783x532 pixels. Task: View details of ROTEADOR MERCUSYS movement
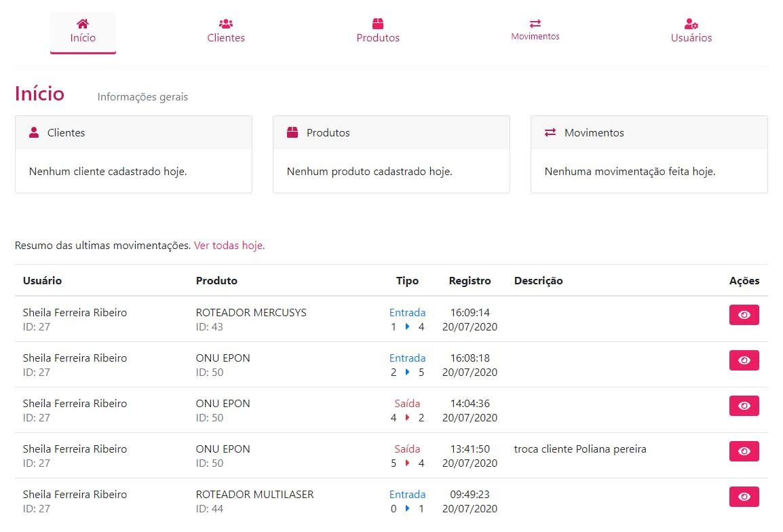pos(744,315)
